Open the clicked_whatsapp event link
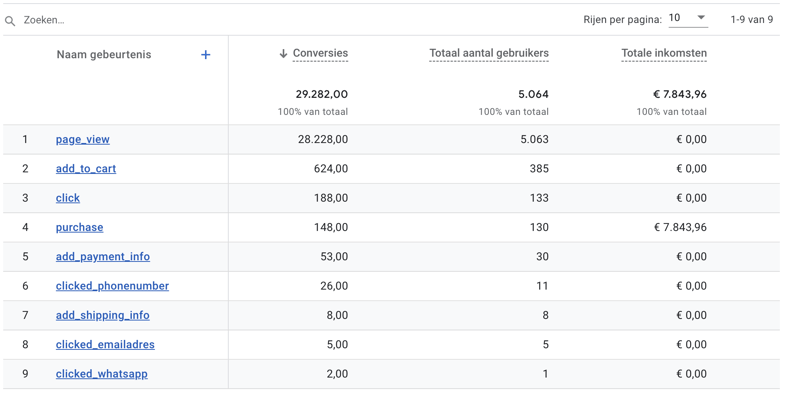 (101, 374)
